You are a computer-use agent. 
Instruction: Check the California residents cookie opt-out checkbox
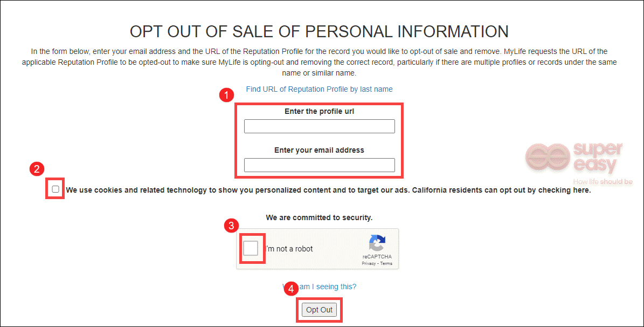click(56, 189)
